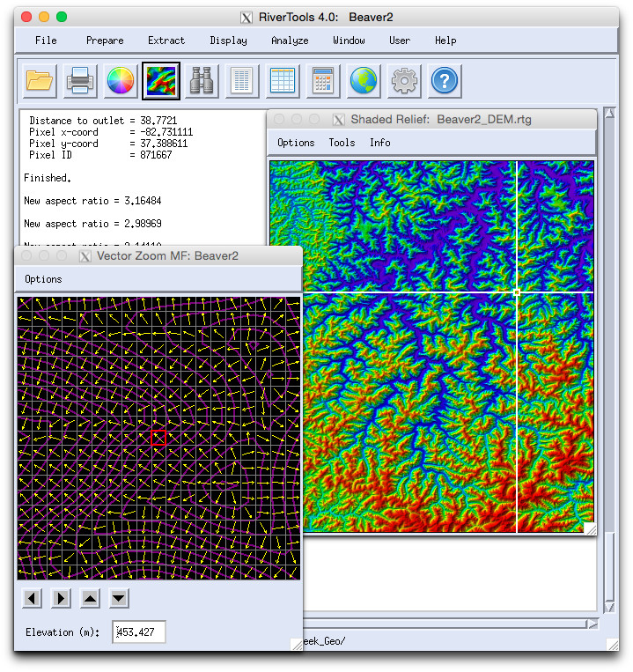Screen dimensions: 633x672
Task: Expand Tools menu in Shaded Relief window
Action: click(x=342, y=143)
